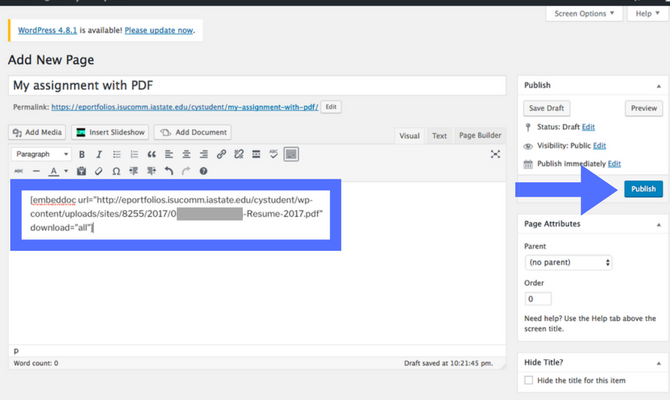Image resolution: width=670 pixels, height=400 pixels.
Task: Decrease text indent
Action: (133, 171)
